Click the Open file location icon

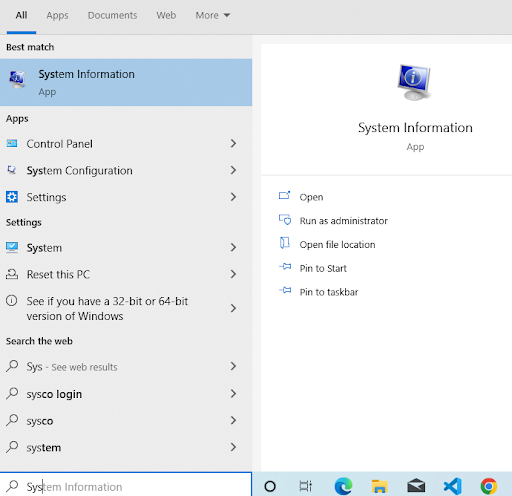click(x=284, y=243)
